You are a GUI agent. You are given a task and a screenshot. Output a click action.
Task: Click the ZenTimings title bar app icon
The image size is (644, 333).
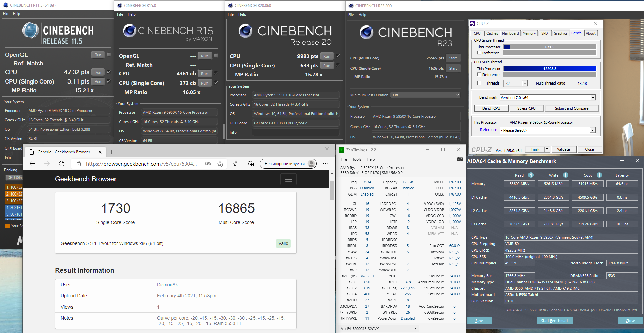(x=341, y=150)
